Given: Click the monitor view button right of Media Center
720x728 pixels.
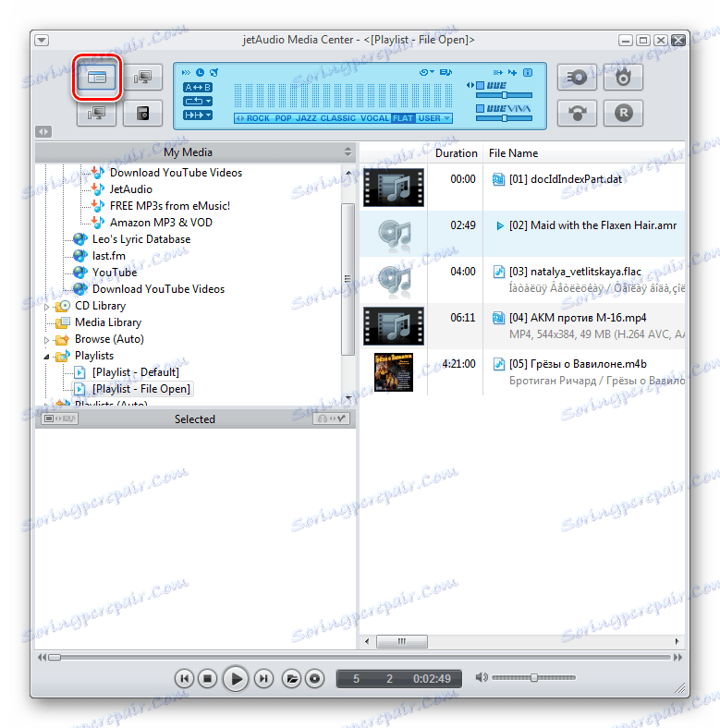Looking at the screenshot, I should pyautogui.click(x=142, y=77).
